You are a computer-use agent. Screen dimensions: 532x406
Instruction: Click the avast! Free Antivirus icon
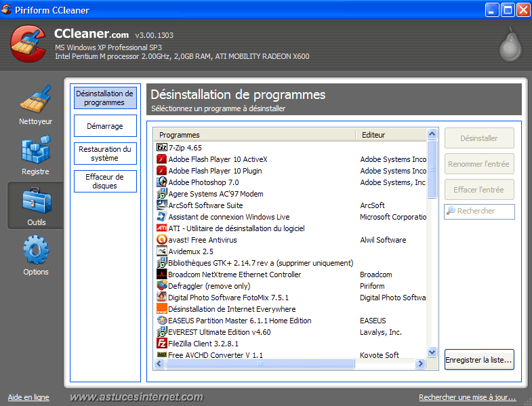pos(161,239)
